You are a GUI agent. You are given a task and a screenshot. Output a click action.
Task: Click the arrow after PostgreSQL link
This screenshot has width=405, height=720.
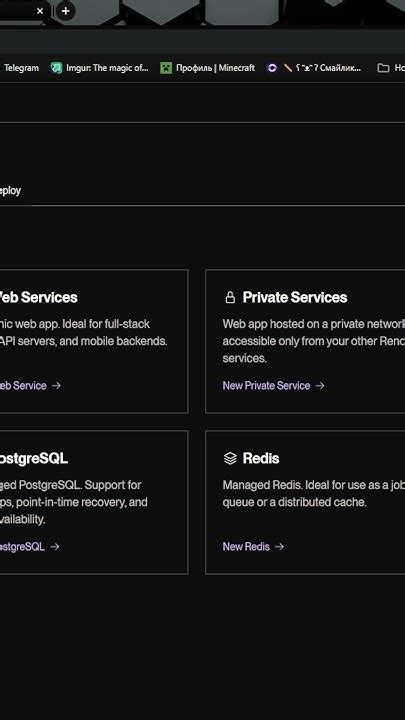pos(55,546)
